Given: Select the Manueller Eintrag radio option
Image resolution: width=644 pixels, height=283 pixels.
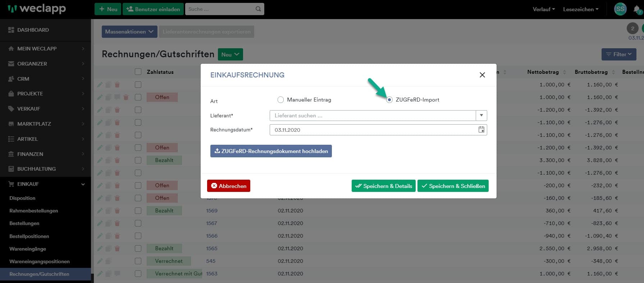Looking at the screenshot, I should 280,100.
